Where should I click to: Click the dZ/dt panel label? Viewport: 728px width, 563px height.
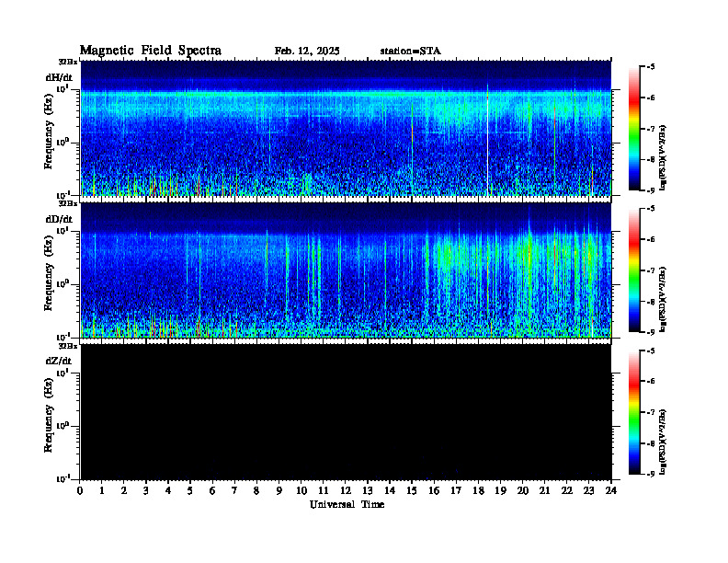point(59,361)
